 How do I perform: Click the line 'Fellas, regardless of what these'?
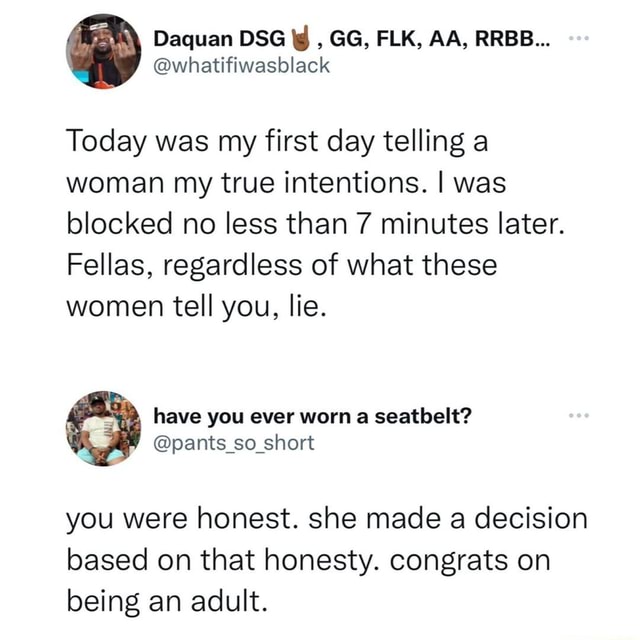pos(282,266)
